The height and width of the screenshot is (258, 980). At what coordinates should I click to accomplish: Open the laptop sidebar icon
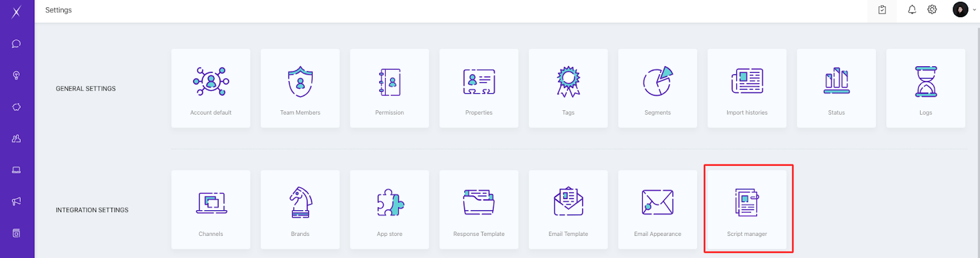pyautogui.click(x=17, y=170)
